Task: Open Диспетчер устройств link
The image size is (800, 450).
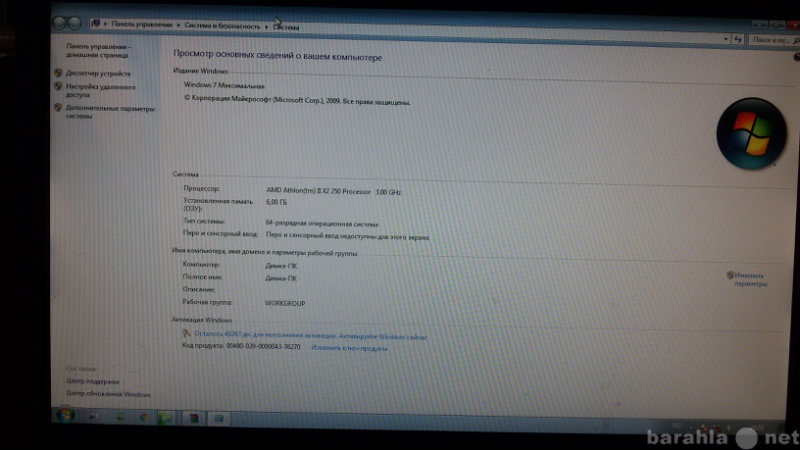Action: [x=98, y=73]
